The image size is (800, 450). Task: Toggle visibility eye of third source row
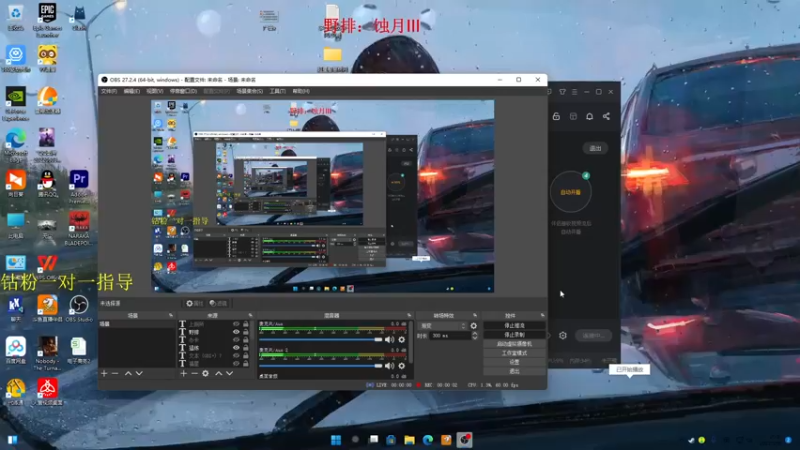click(x=236, y=340)
